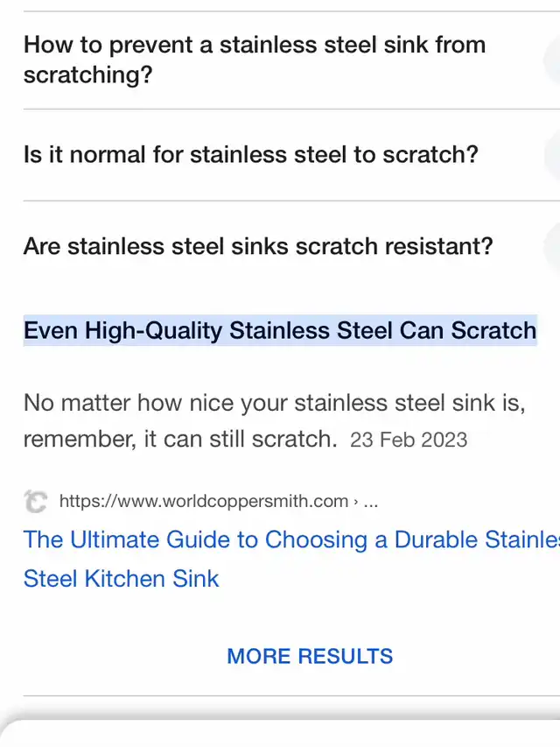Click the "Steel Kitchen Sink" link text
Screen dimensions: 560x747
click(x=121, y=579)
